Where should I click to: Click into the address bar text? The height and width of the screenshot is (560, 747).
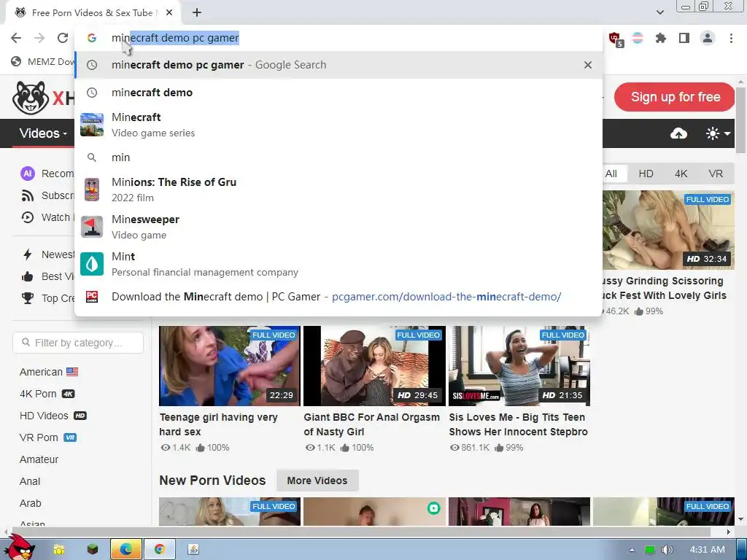click(175, 38)
